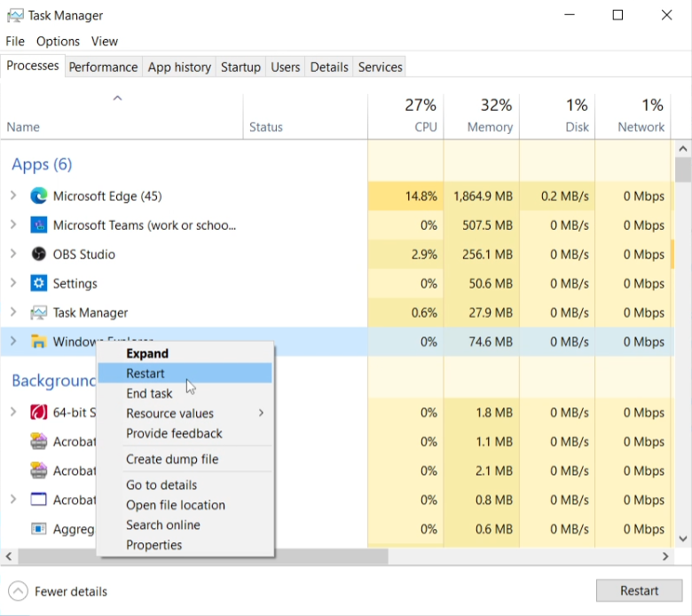The height and width of the screenshot is (616, 692).
Task: Sort by the Name column header
Action: (x=122, y=116)
